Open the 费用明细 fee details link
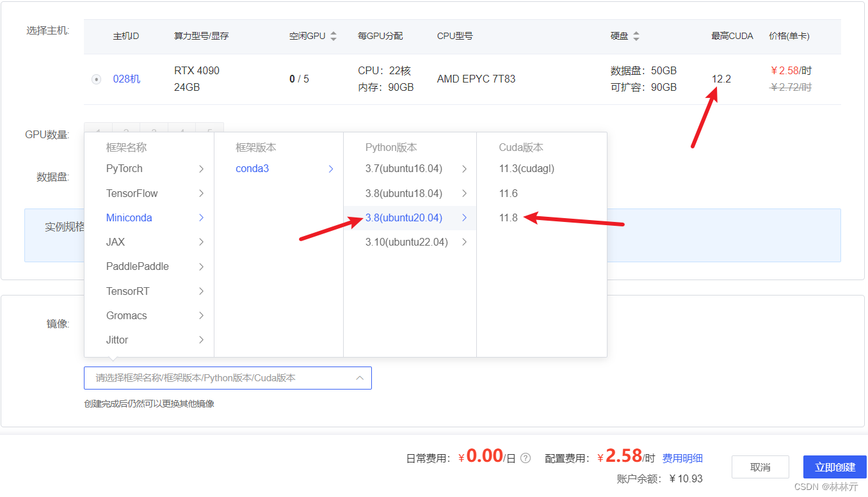Viewport: 868px width, 497px height. click(682, 458)
